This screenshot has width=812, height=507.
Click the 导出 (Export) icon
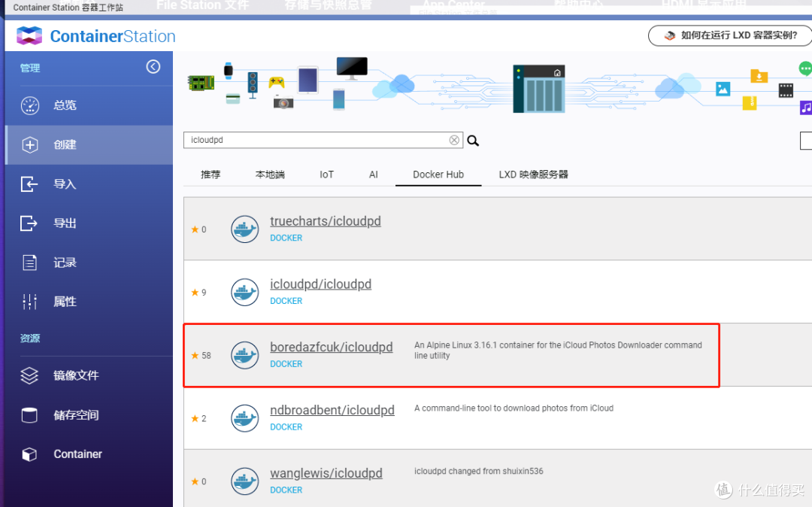click(x=28, y=223)
